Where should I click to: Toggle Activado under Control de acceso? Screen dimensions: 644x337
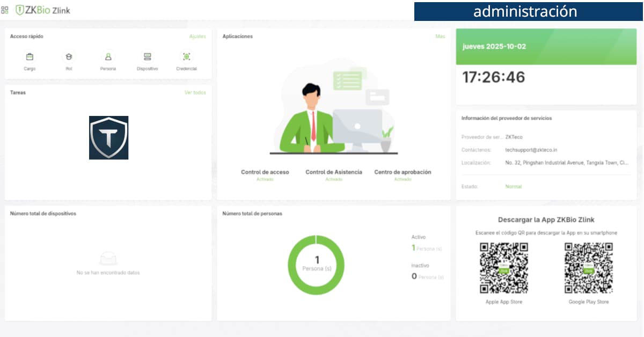point(266,179)
